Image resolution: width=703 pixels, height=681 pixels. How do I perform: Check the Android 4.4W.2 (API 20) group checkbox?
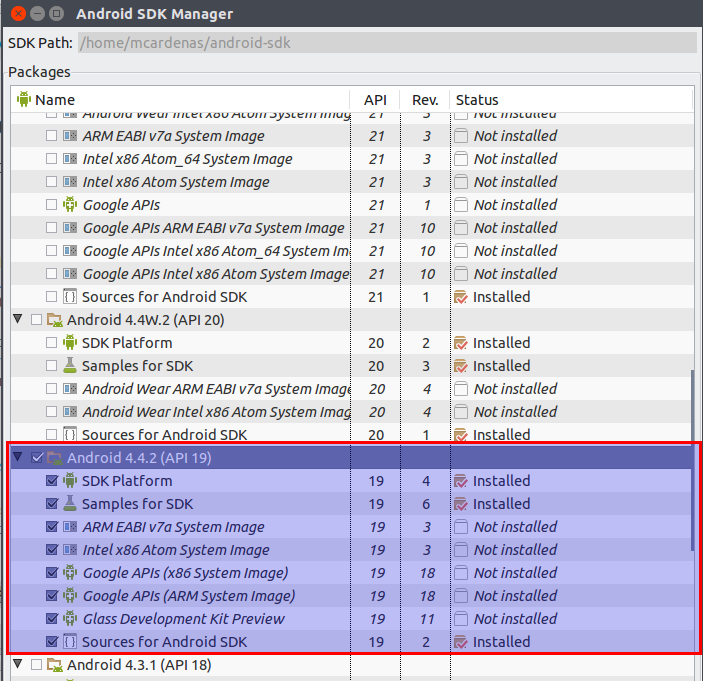coord(37,320)
